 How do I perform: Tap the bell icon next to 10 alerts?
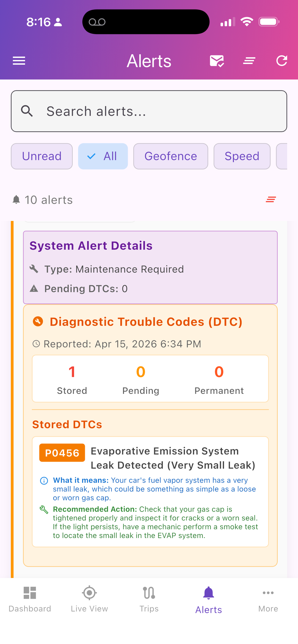click(x=16, y=200)
